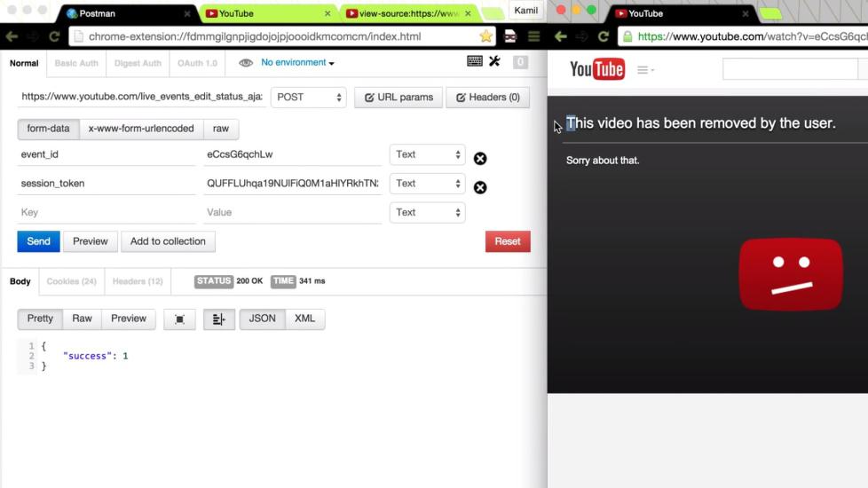This screenshot has height=488, width=868.
Task: Open the URL params editor
Action: [x=398, y=98]
